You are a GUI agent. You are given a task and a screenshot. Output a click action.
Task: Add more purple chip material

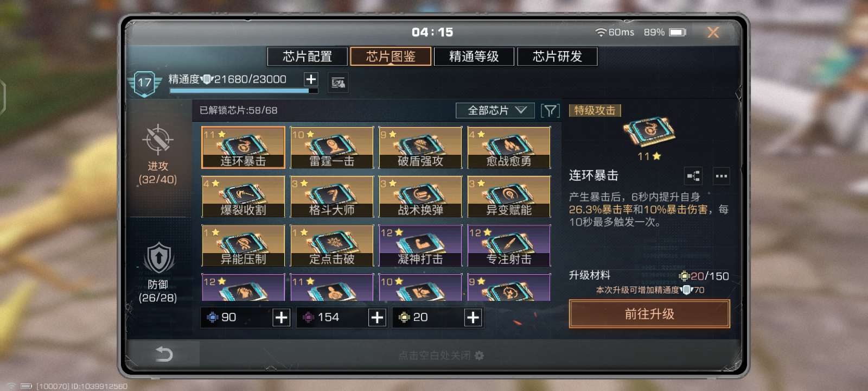pyautogui.click(x=377, y=318)
